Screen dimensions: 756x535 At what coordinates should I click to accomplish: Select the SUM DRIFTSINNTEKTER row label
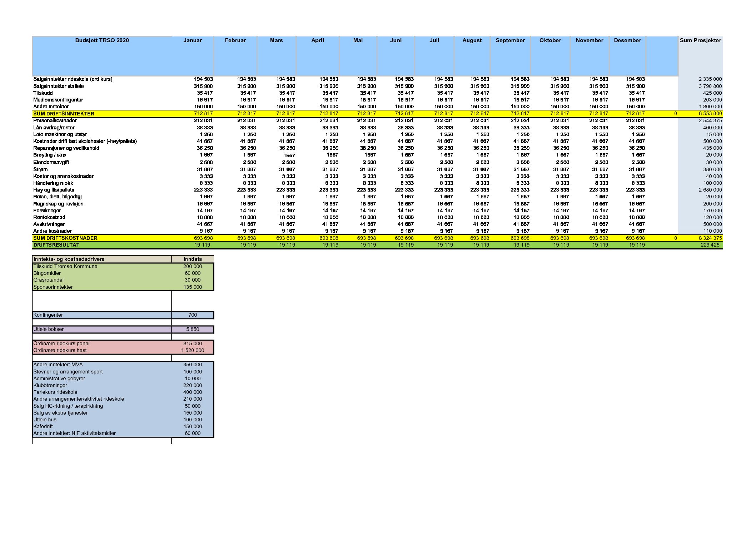(64, 114)
